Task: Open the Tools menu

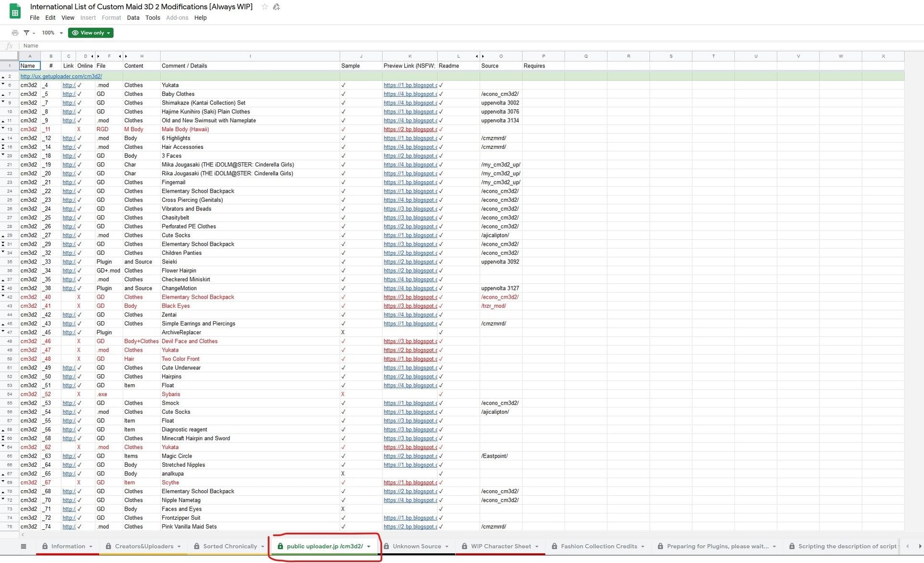Action: pyautogui.click(x=153, y=18)
